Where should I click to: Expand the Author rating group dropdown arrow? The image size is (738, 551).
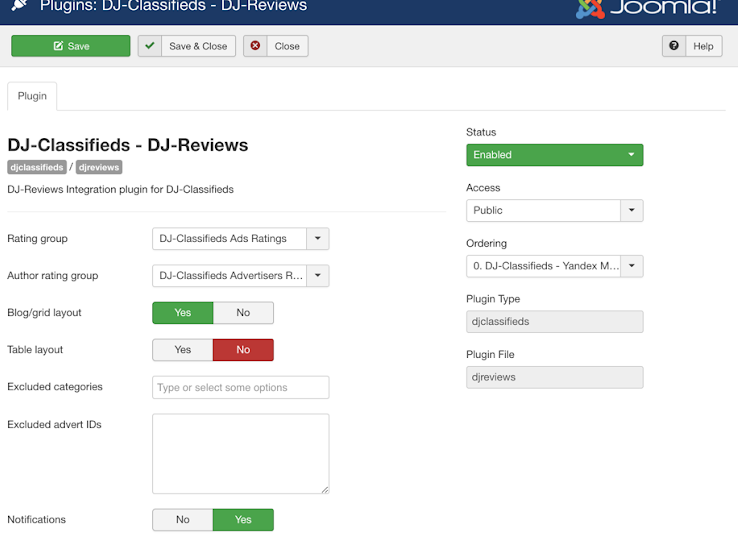(x=318, y=276)
